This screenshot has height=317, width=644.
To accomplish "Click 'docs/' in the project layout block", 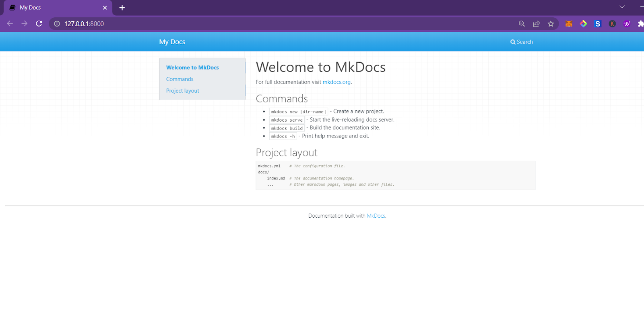I will click(264, 172).
